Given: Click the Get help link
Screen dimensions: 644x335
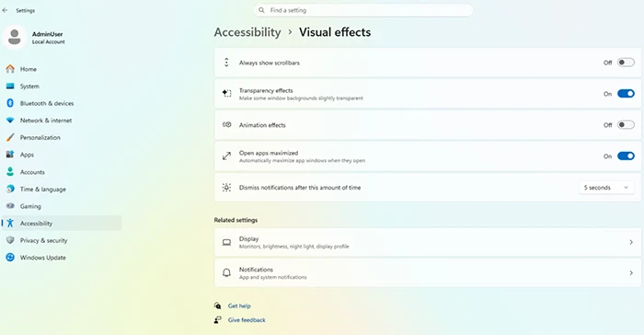Looking at the screenshot, I should pos(239,306).
